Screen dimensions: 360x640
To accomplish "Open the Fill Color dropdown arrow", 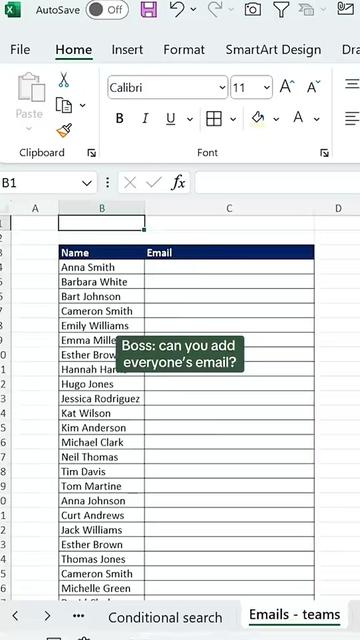I will 276,119.
